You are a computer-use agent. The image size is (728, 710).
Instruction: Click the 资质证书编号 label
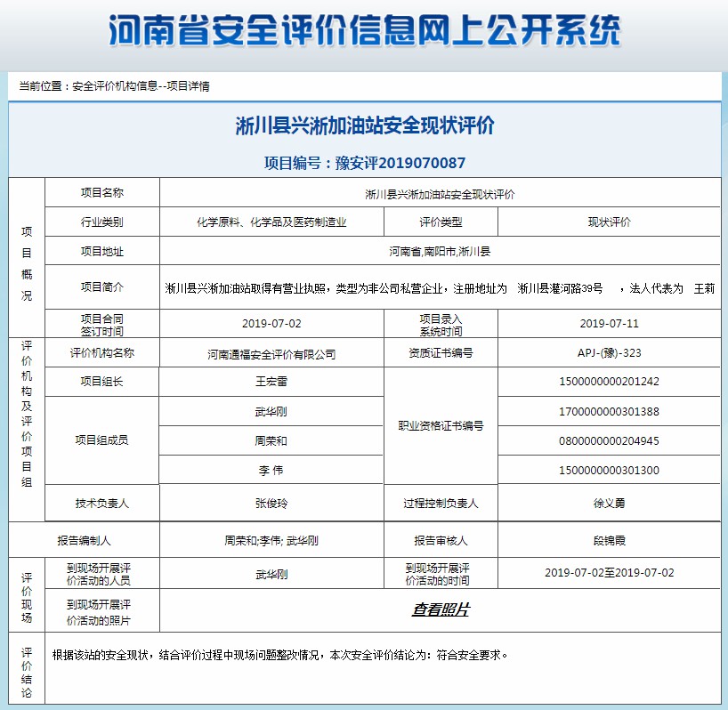[x=441, y=352]
